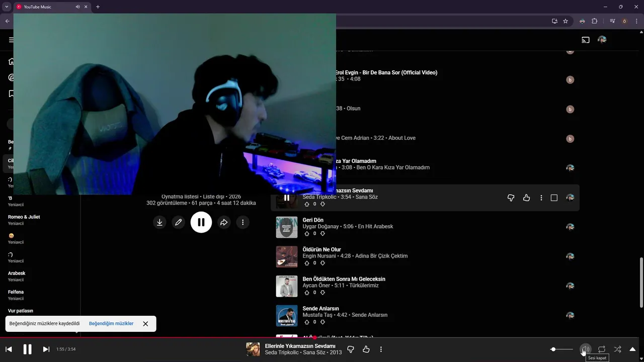Viewport: 644px width, 362px height.
Task: Open the now playing album thumbnail
Action: (253, 349)
